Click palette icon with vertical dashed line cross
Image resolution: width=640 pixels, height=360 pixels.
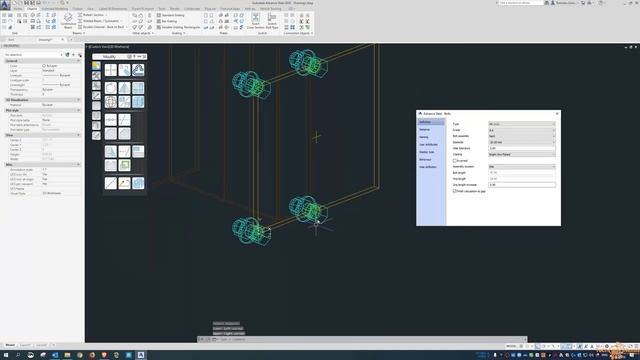coord(111,70)
